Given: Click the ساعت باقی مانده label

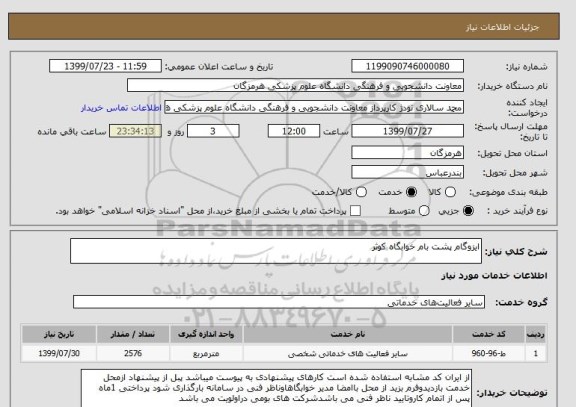Looking at the screenshot, I should 72,132.
